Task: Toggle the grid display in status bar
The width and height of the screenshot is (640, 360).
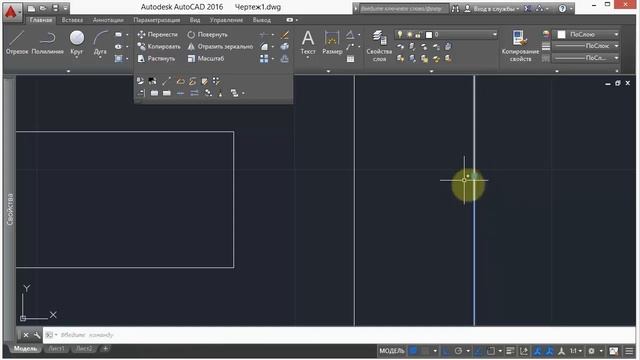Action: [413, 351]
